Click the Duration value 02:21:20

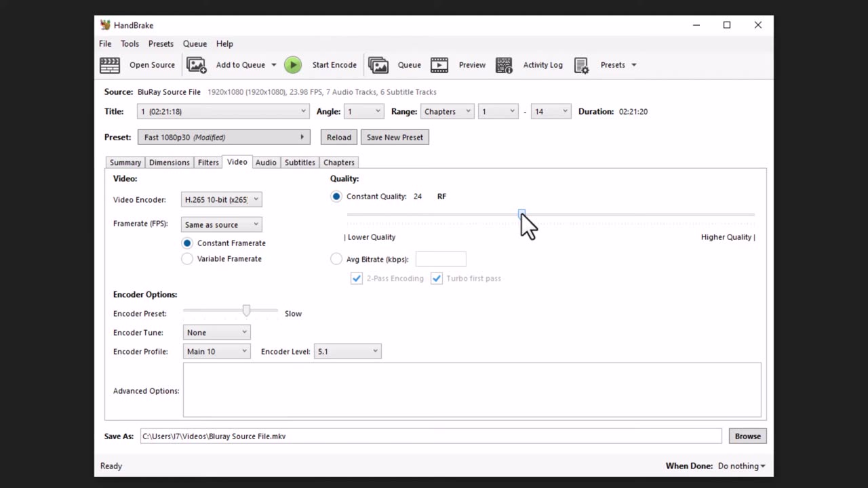pyautogui.click(x=633, y=112)
